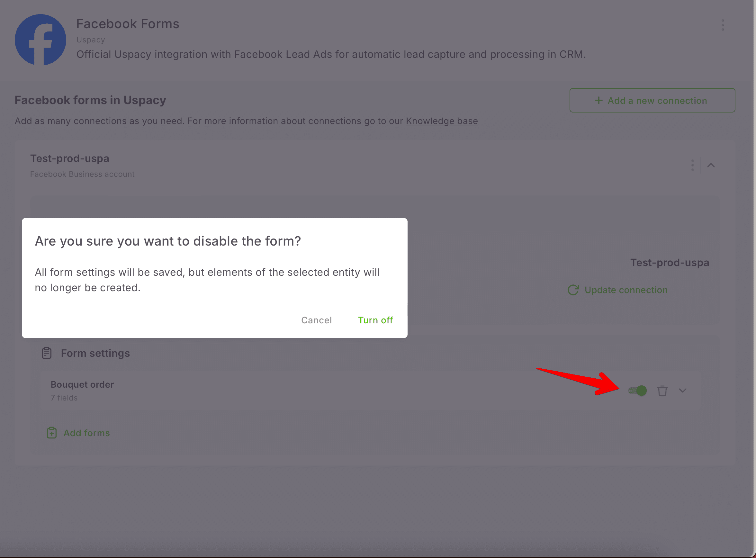Click the Update connection refresh icon
The height and width of the screenshot is (558, 756).
click(573, 290)
